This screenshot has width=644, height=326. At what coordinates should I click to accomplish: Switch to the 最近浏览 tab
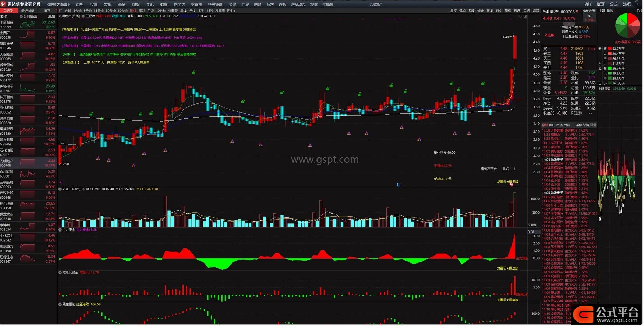coord(28,11)
